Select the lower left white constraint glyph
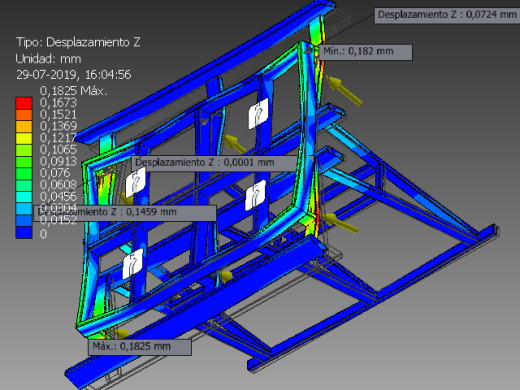520x390 pixels. tap(133, 263)
